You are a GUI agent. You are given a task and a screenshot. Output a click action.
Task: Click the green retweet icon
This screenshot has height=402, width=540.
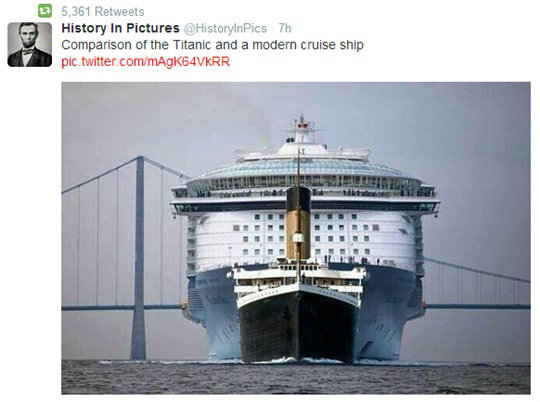pyautogui.click(x=45, y=11)
